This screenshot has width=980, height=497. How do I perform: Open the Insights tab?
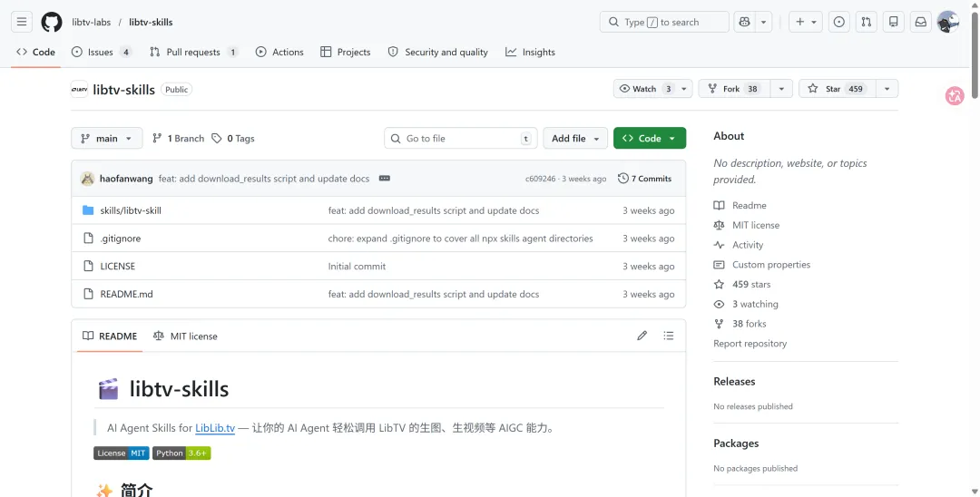click(x=531, y=52)
